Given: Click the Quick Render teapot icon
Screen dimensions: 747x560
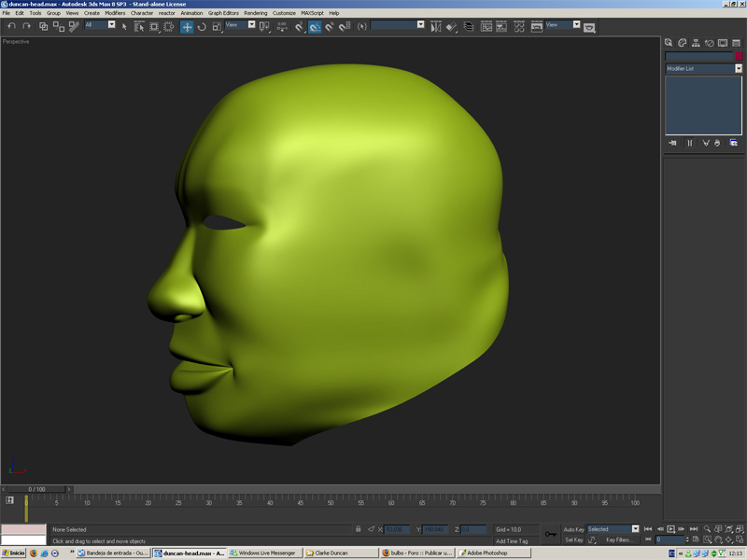Looking at the screenshot, I should (589, 28).
